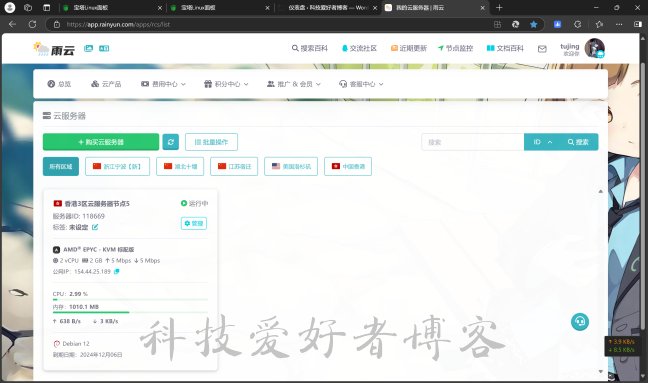Screen dimensions: 648x383
Task: Open the 云产品 navigation menu item
Action: pos(106,84)
